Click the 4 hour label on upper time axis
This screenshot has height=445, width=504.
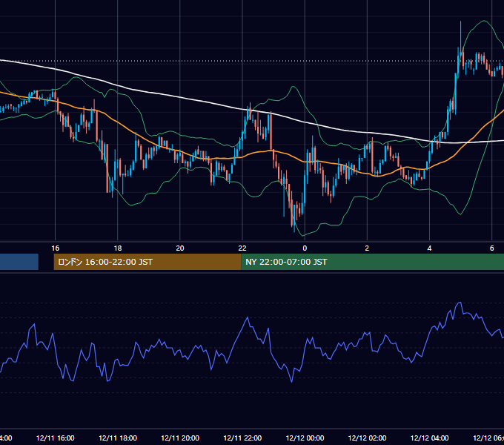pos(429,248)
